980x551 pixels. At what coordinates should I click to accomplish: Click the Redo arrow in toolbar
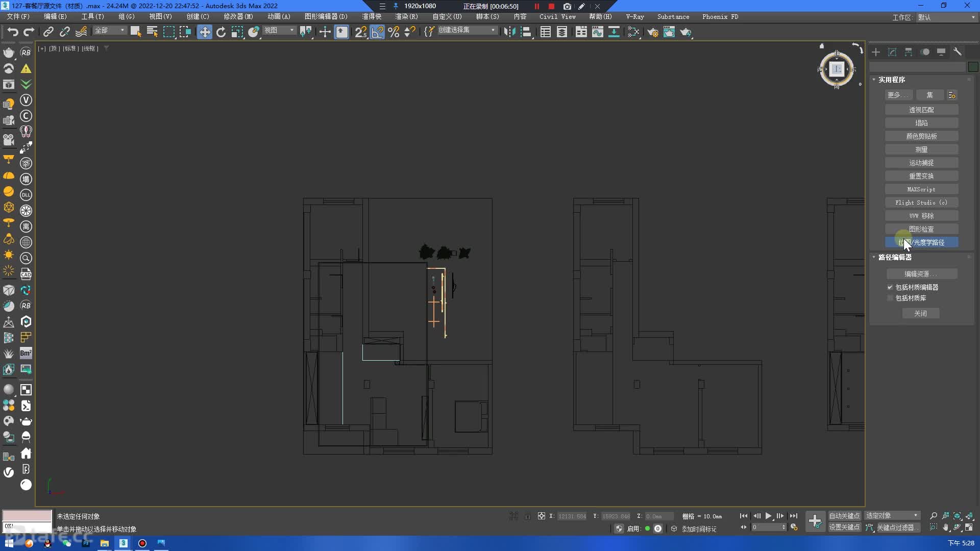[x=29, y=32]
